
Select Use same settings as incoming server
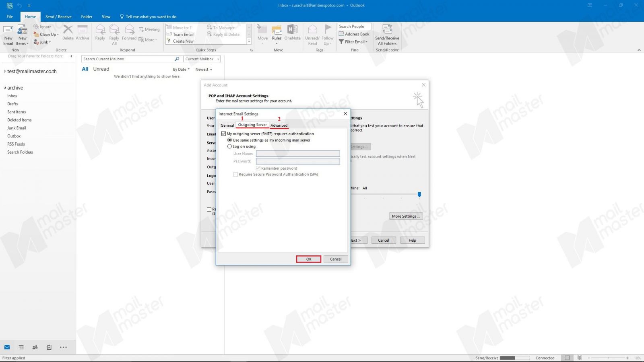(x=230, y=140)
